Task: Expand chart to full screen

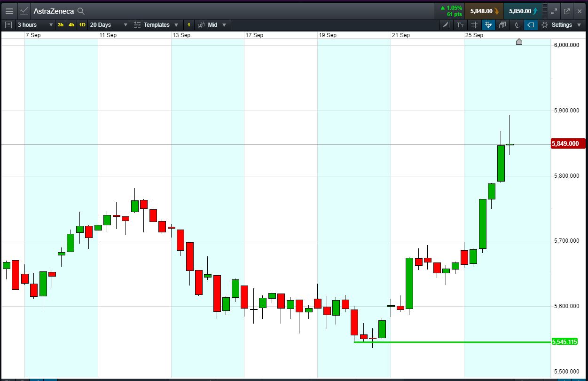Action: (554, 11)
